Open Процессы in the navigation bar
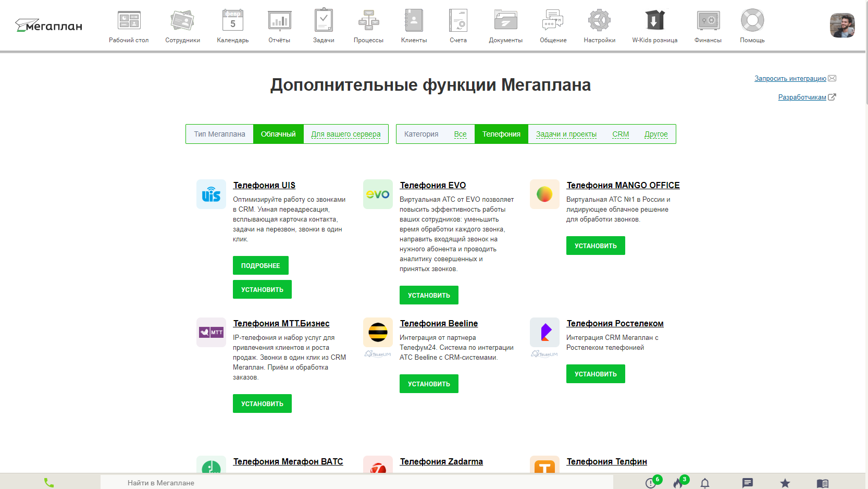Image resolution: width=868 pixels, height=489 pixels. tap(368, 26)
